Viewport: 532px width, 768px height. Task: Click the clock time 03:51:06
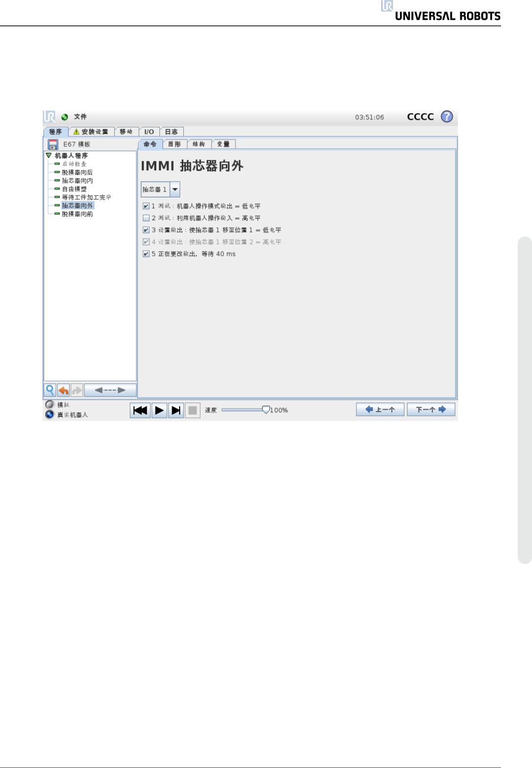pyautogui.click(x=370, y=117)
